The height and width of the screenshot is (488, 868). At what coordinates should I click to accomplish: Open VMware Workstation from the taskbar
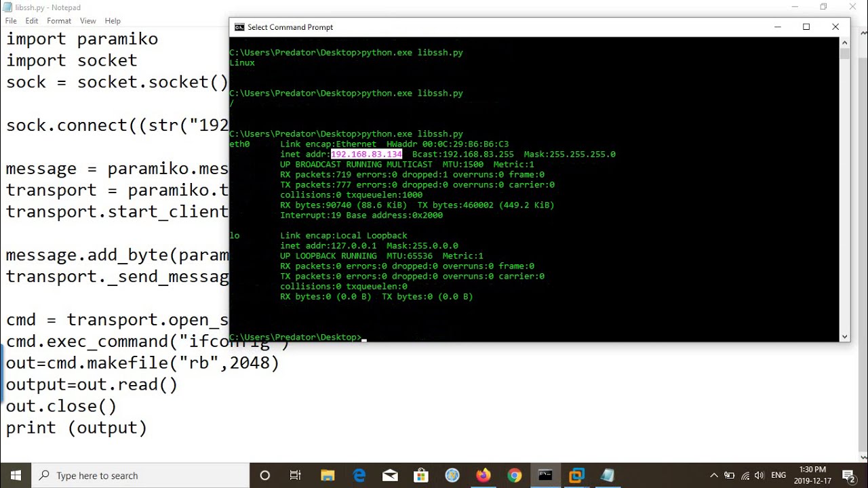tap(576, 475)
